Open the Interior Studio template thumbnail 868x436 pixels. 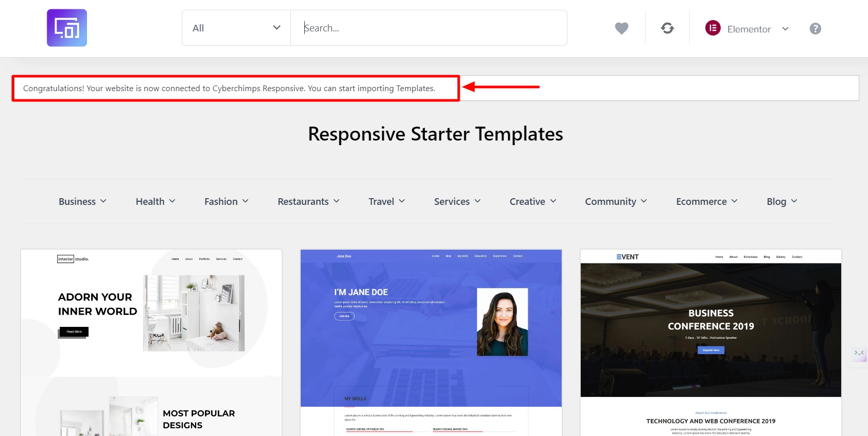151,343
